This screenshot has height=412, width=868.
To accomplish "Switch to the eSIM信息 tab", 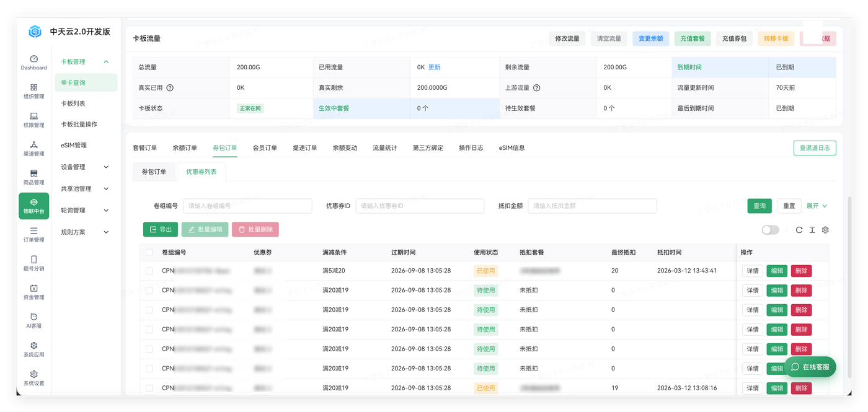I will 511,148.
